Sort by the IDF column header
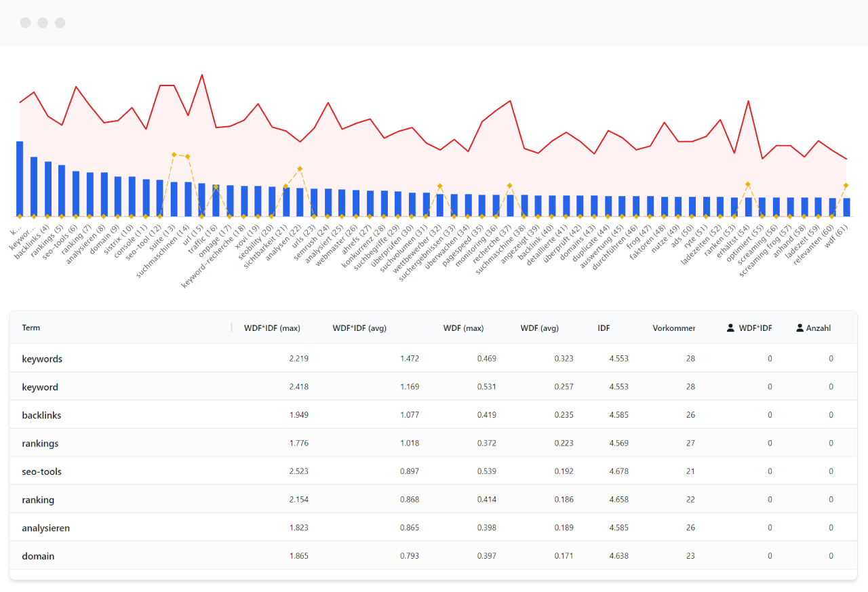The width and height of the screenshot is (868, 592). point(604,328)
